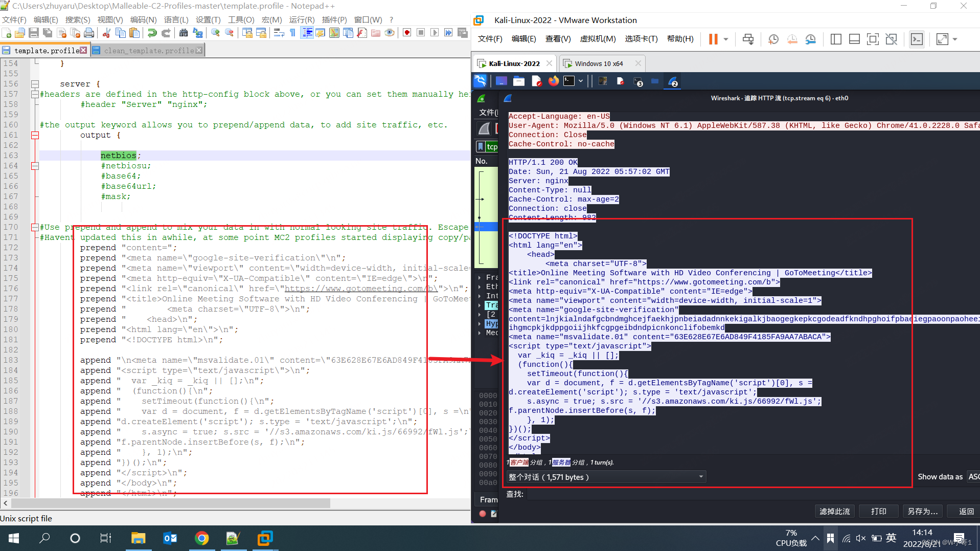Click the Redo arrow icon in Notepad++
The height and width of the screenshot is (551, 980).
tap(166, 33)
